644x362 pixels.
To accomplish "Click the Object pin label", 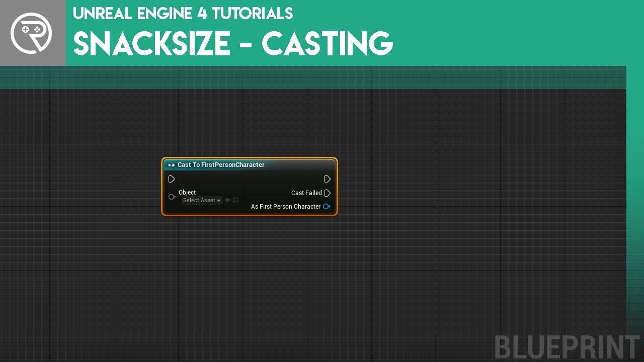I will pyautogui.click(x=187, y=193).
